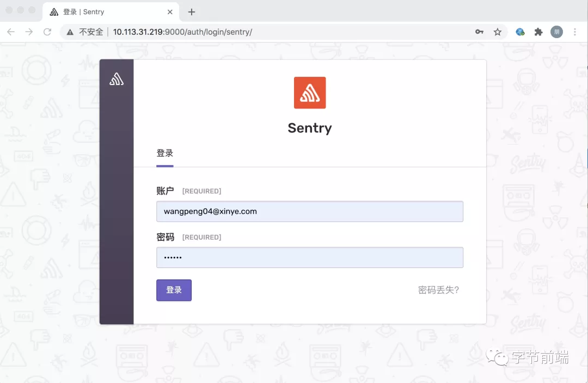The image size is (588, 383).
Task: Click the password key icon in address bar
Action: tap(479, 32)
